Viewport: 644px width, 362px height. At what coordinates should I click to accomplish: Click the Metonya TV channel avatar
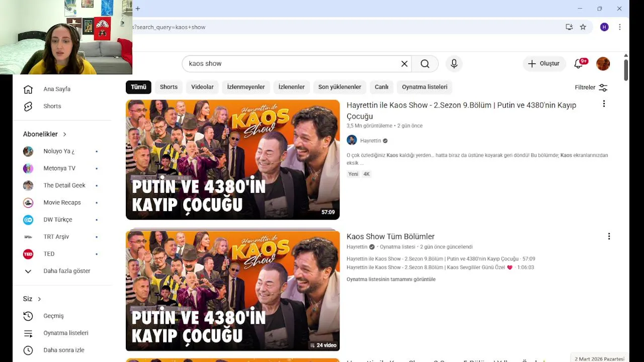coord(28,168)
